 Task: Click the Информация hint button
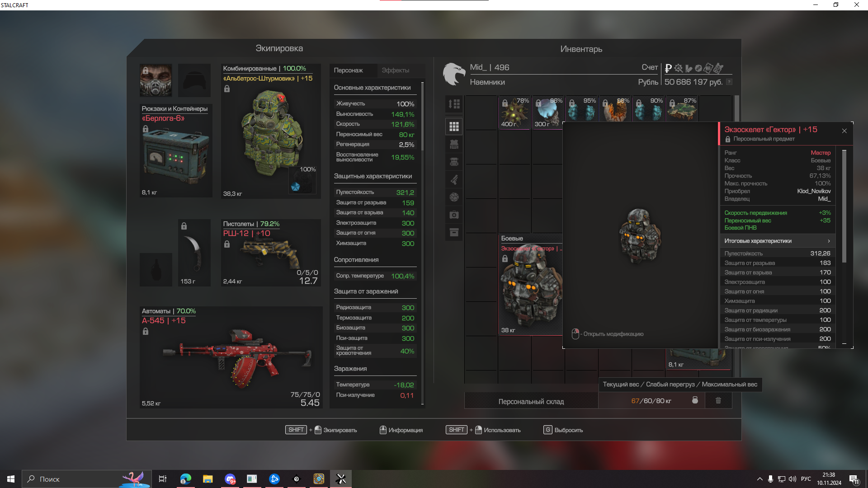tap(401, 430)
